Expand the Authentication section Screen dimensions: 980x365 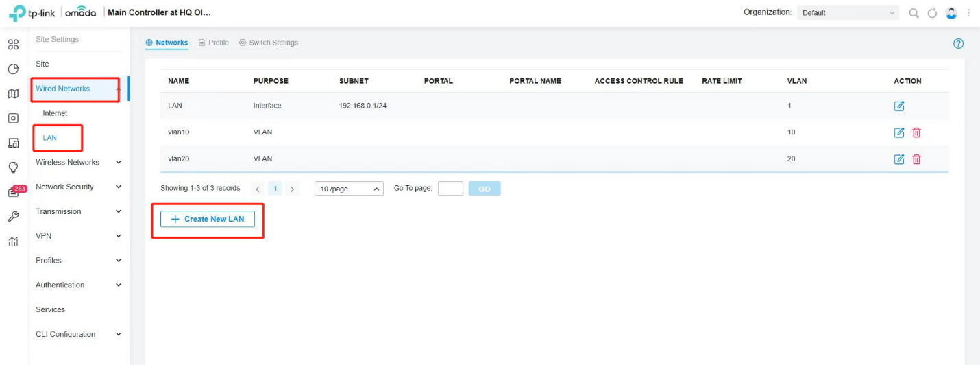pos(119,285)
